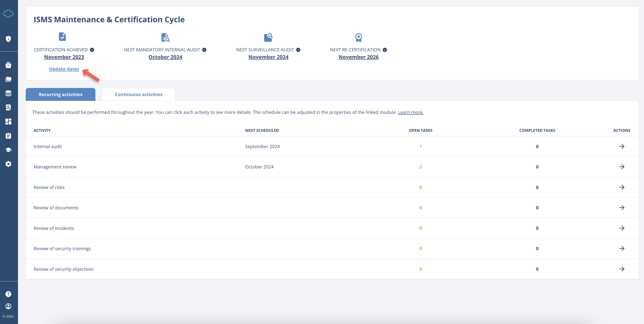The image size is (644, 324).
Task: Switch to the Continuous activities tab
Action: tap(138, 94)
